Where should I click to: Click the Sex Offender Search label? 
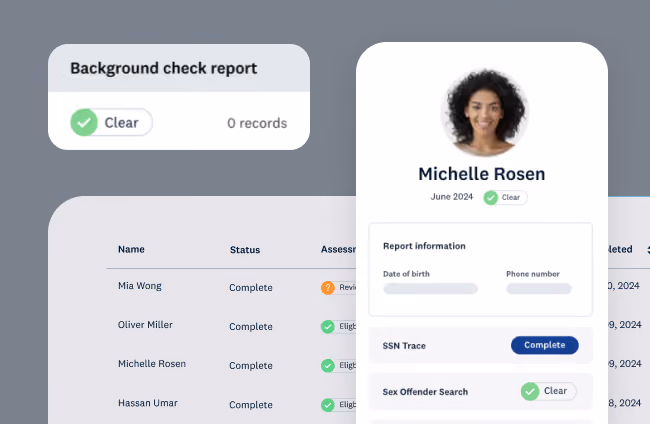click(425, 392)
